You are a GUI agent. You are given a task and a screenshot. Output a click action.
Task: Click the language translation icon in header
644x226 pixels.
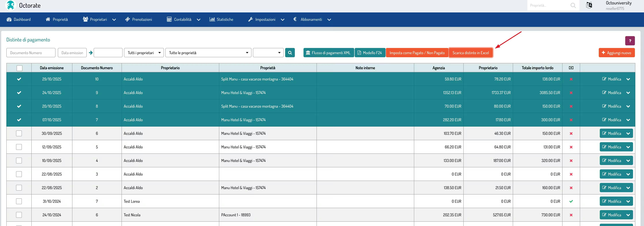coord(589,5)
